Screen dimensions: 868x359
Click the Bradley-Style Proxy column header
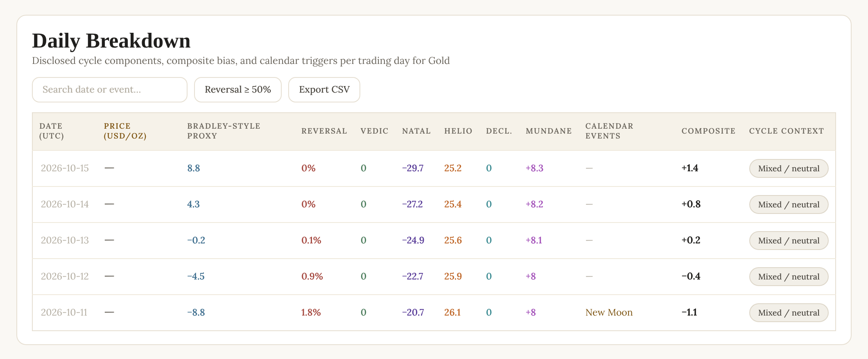point(224,131)
